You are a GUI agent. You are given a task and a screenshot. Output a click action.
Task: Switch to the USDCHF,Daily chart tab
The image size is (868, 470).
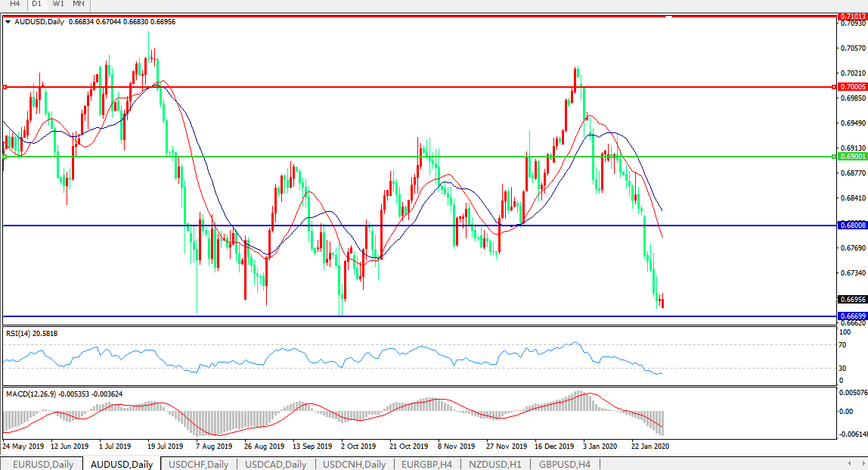199,464
